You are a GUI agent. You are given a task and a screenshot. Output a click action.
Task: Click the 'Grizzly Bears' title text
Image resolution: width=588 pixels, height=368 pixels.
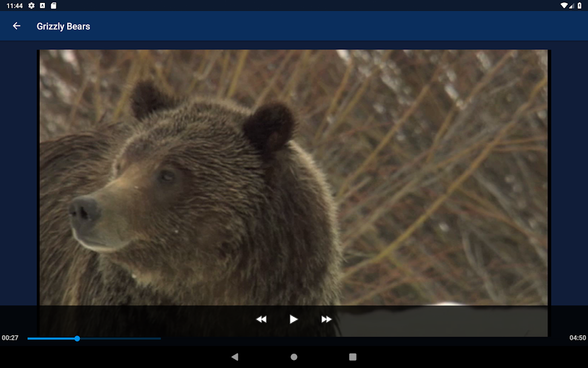[63, 26]
